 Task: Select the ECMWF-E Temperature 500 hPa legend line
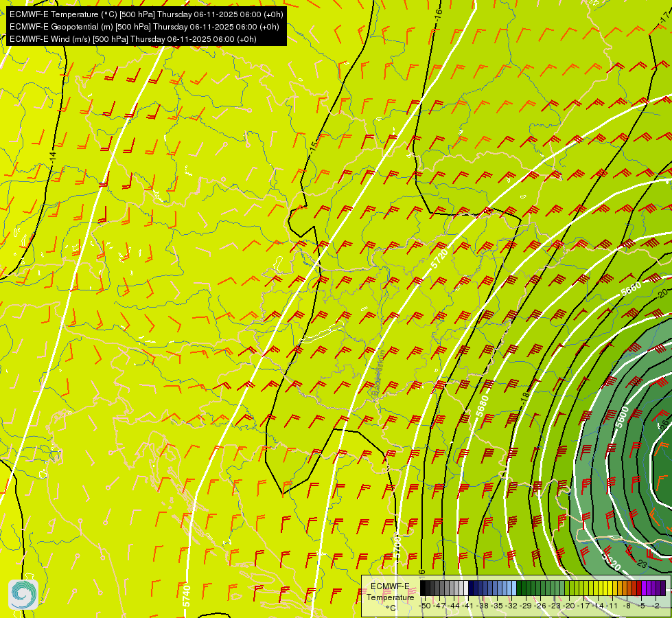(146, 14)
